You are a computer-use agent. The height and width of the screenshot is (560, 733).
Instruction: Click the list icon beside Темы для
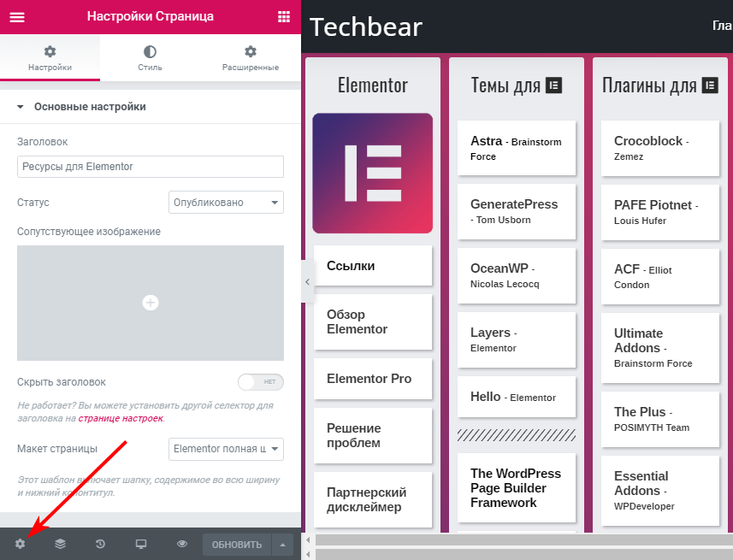pos(554,85)
